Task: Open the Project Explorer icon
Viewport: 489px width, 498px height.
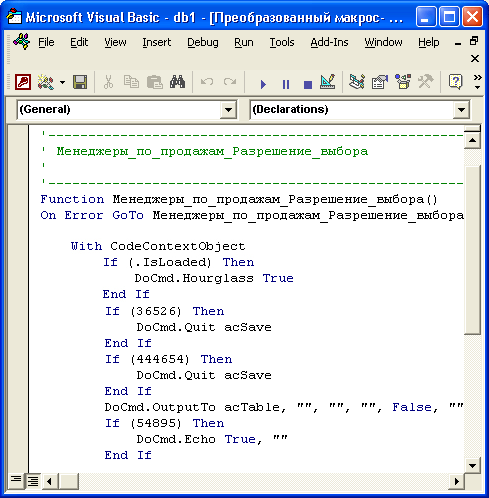Action: (x=357, y=82)
